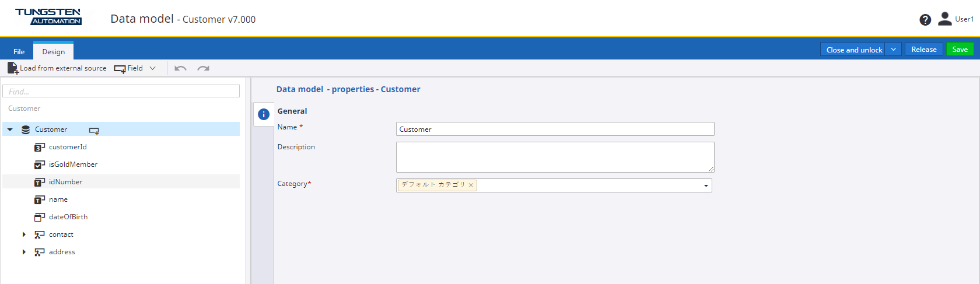Viewport: 980px width, 284px height.
Task: Click the redo arrow icon
Action: [203, 68]
